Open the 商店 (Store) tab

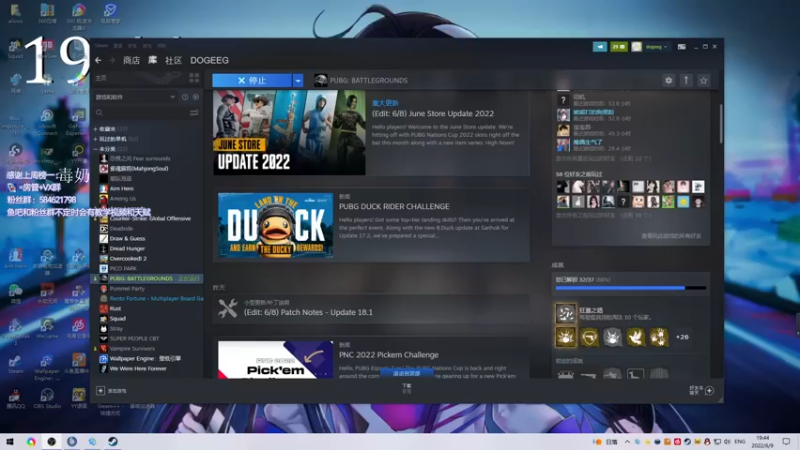click(x=131, y=60)
